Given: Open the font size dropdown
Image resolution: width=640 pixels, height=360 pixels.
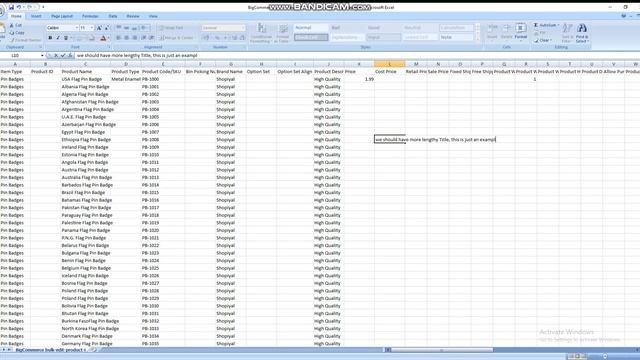Looking at the screenshot, I should click(92, 28).
